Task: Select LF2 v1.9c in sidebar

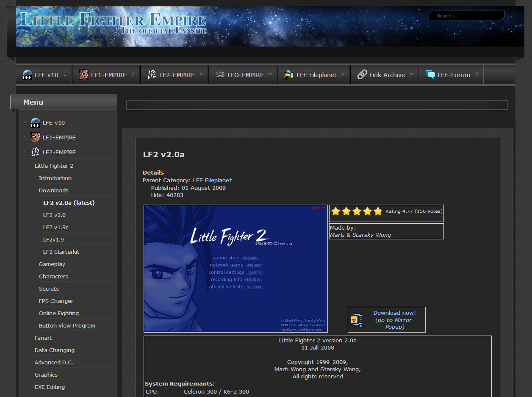Action: point(55,227)
